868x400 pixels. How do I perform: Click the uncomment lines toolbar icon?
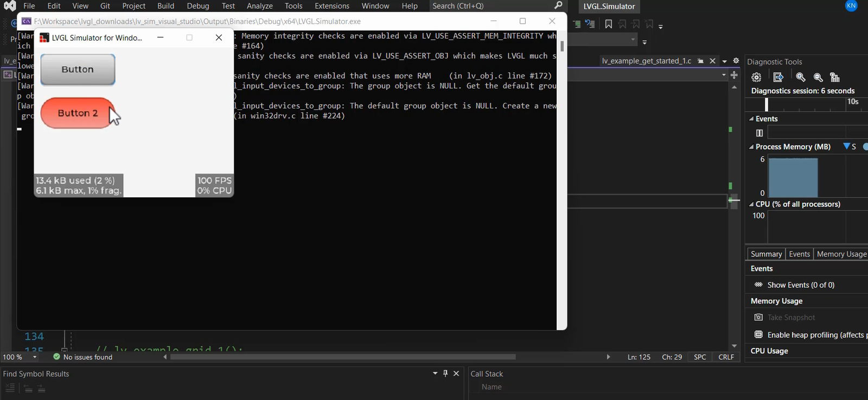tap(590, 24)
